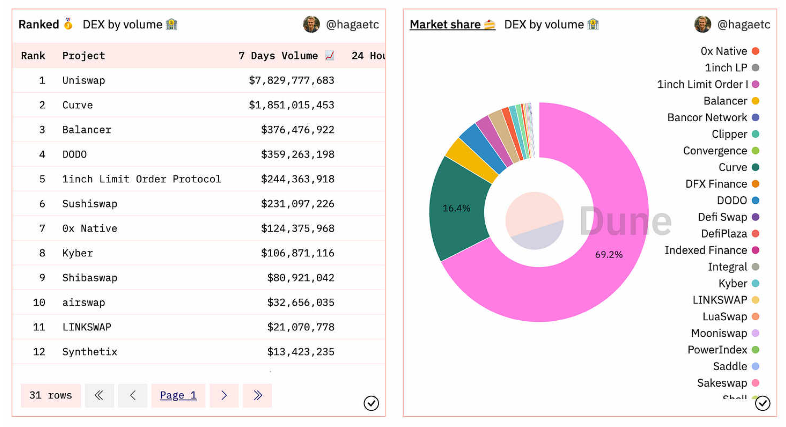Toggle Defi Swap legend entry
This screenshot has height=427, width=786.
728,217
